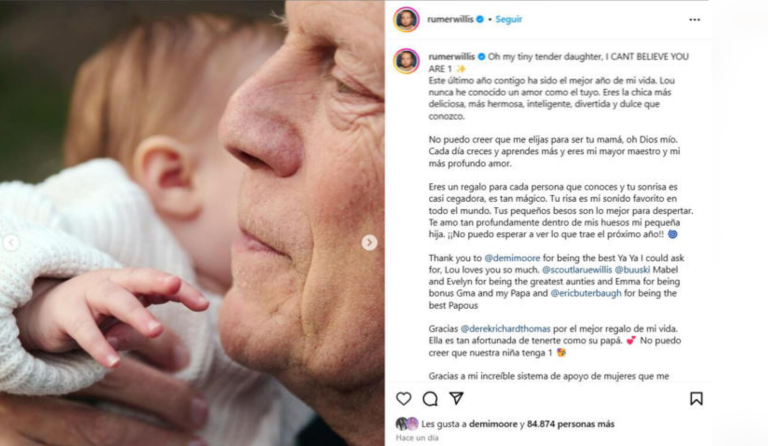Image resolution: width=768 pixels, height=446 pixels.
Task: Click the profile avatar beside the caption
Action: tap(406, 59)
